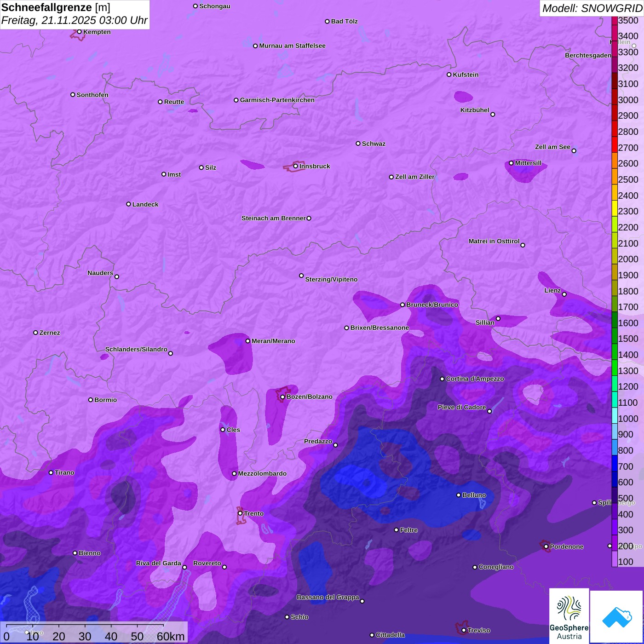
Task: Click the Zell am See label
Action: pyautogui.click(x=552, y=147)
